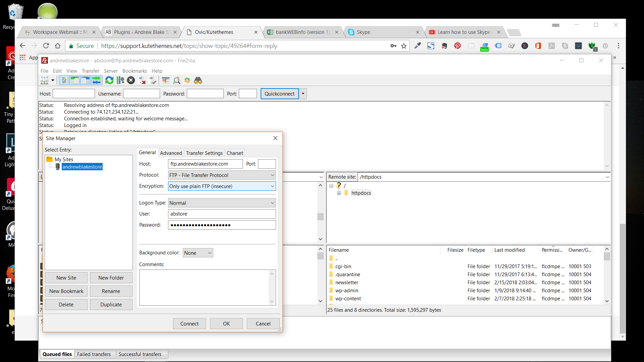Switch to the Advanced tab in Site Manager

pyautogui.click(x=171, y=153)
